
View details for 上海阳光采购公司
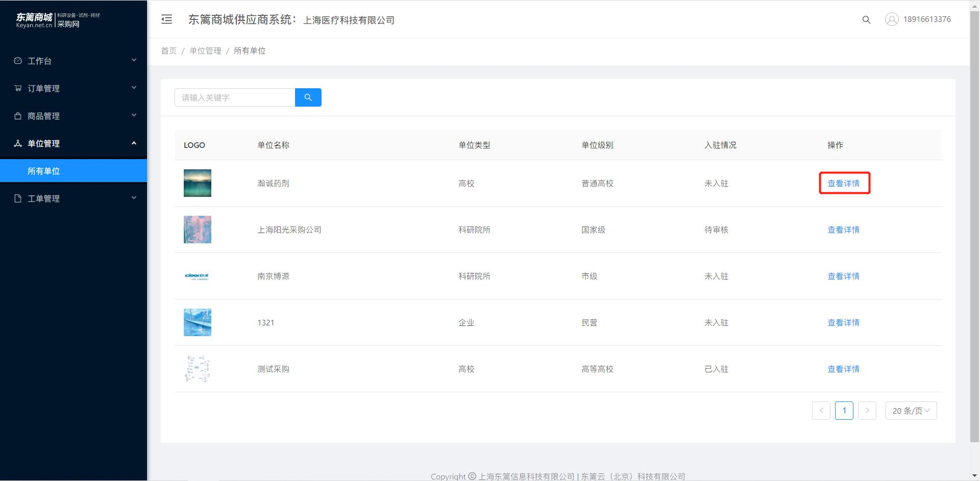843,230
